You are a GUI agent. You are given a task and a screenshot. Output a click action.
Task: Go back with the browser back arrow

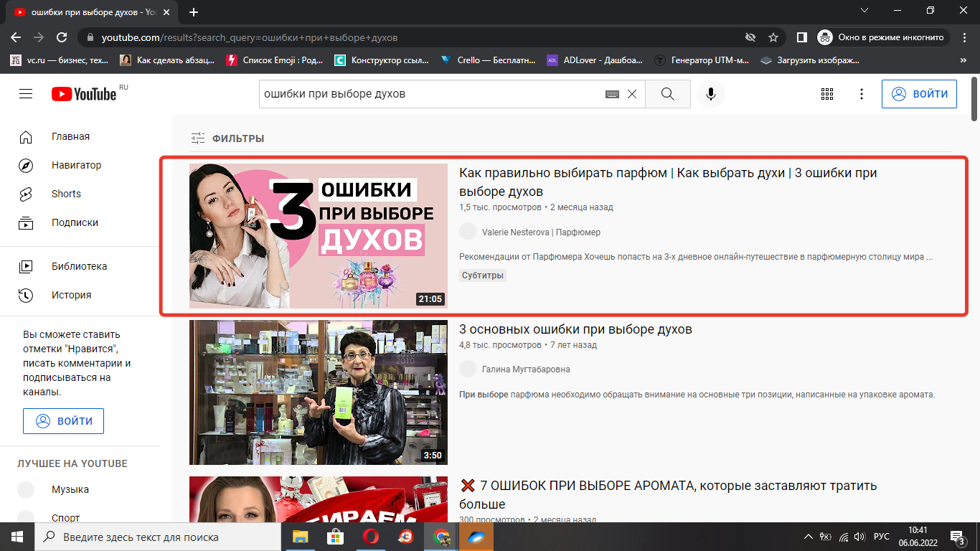tap(16, 37)
